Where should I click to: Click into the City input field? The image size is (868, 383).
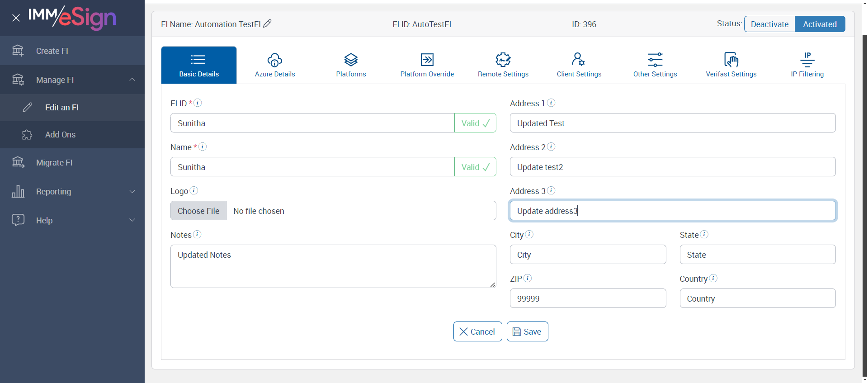click(588, 255)
